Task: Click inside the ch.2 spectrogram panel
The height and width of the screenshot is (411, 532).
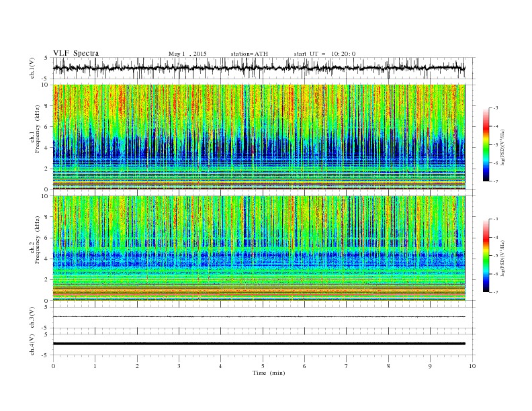Action: [x=259, y=248]
